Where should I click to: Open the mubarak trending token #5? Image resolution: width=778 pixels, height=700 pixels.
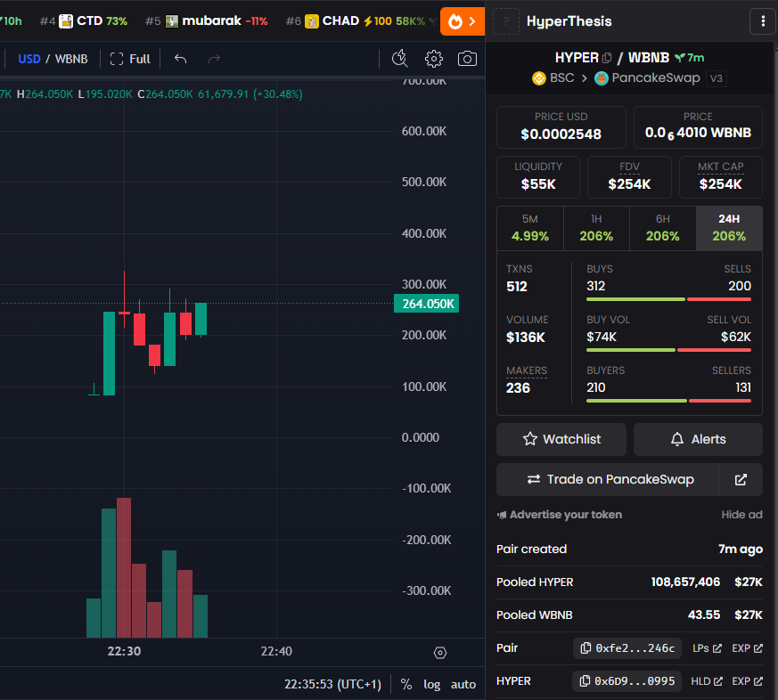[x=207, y=20]
